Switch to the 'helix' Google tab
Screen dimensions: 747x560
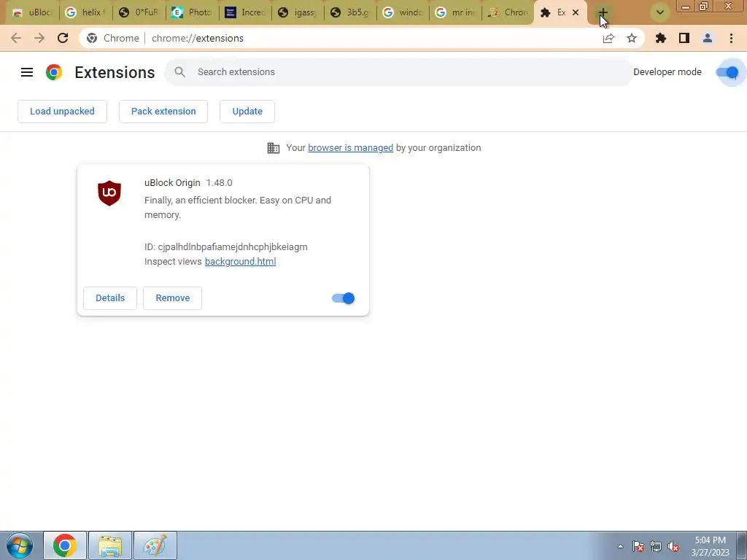pos(85,13)
